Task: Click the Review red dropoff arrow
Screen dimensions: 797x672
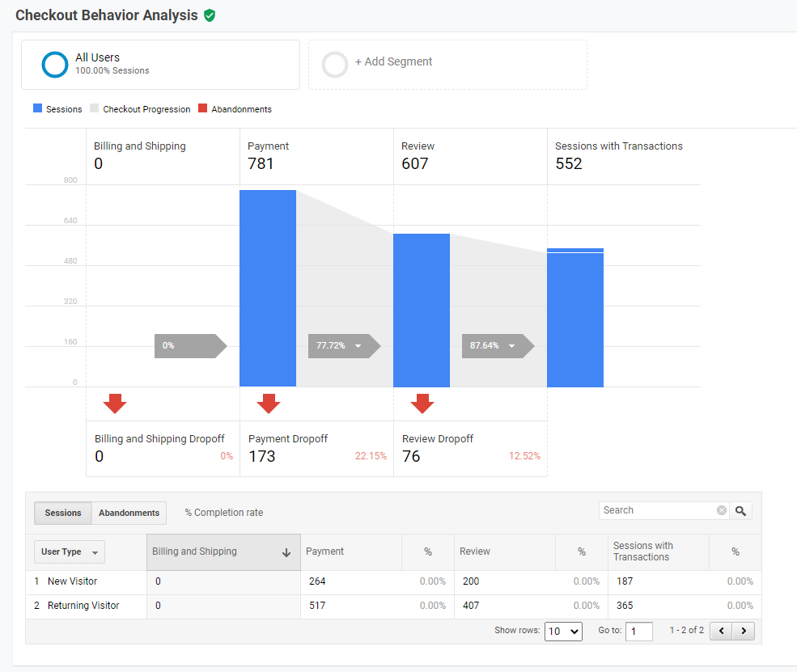Action: (422, 404)
